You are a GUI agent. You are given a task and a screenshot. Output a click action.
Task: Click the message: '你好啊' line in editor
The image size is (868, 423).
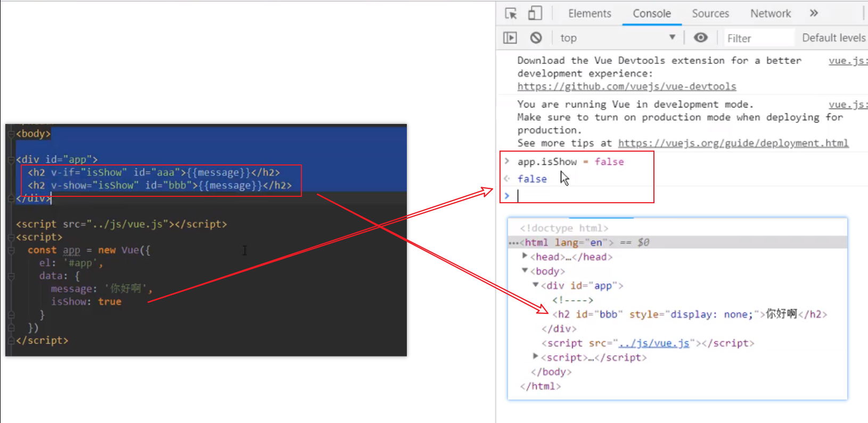(102, 288)
